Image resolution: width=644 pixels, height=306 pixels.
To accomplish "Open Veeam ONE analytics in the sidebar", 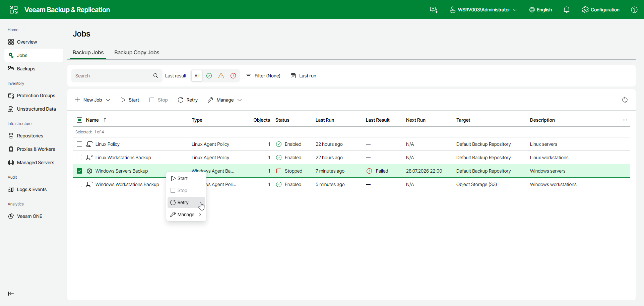I will tap(34, 216).
